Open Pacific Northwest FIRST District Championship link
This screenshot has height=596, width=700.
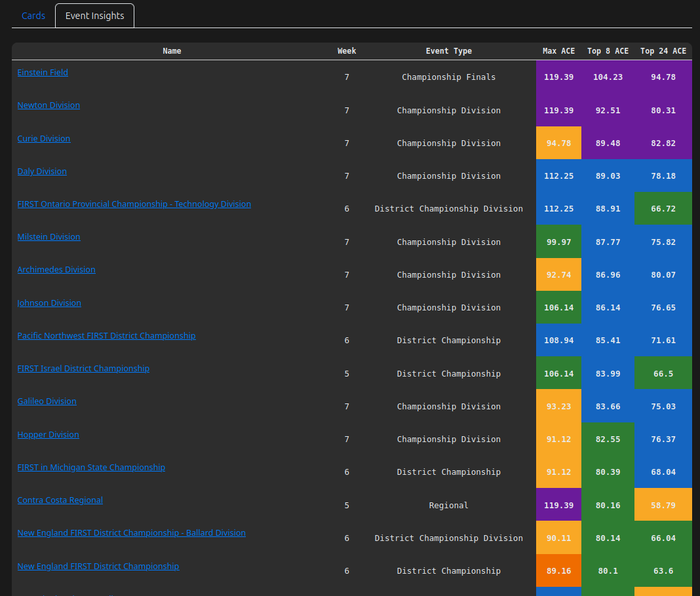click(106, 335)
